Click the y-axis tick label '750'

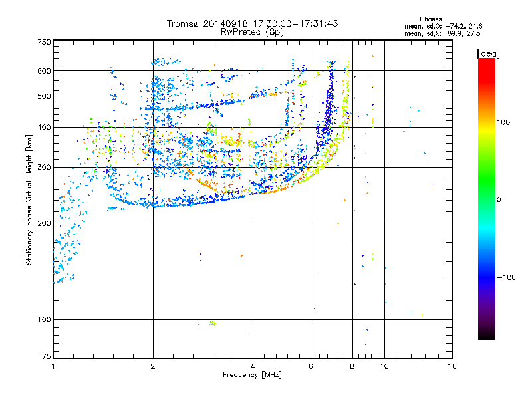[x=44, y=42]
